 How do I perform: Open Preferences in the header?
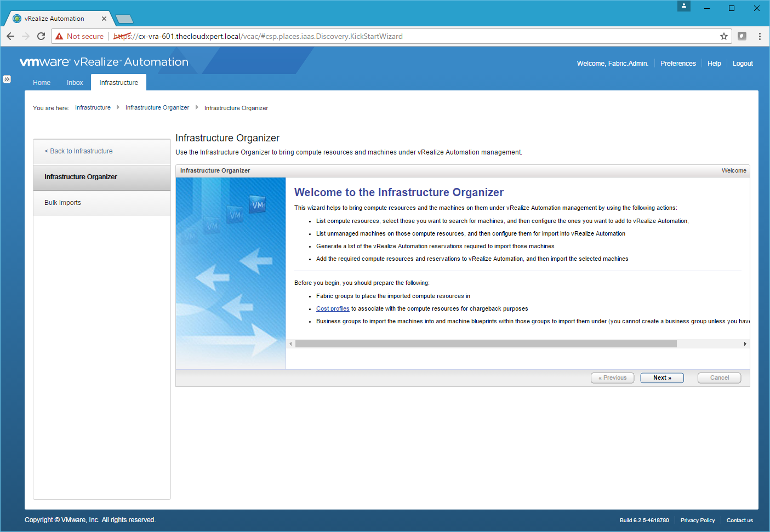(678, 64)
